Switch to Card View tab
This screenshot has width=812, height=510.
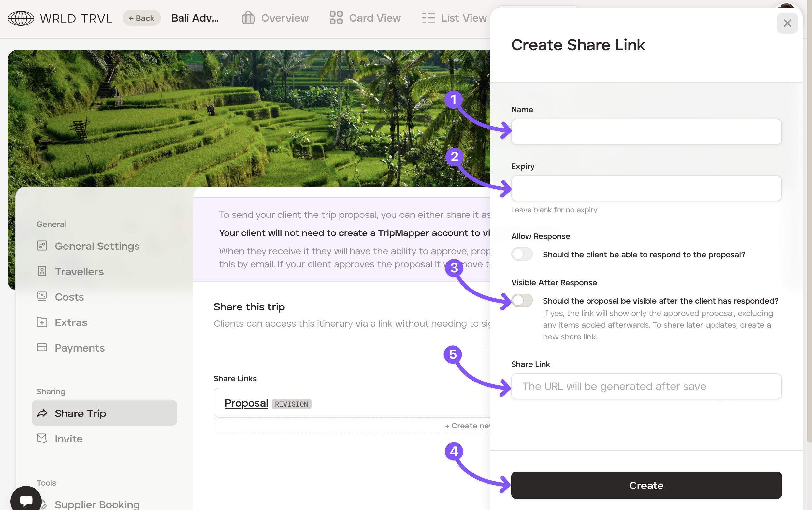[x=365, y=18]
